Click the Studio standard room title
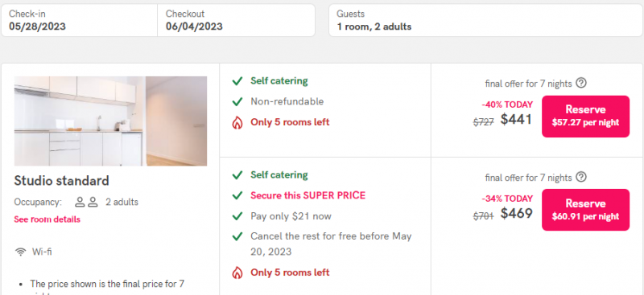Image resolution: width=644 pixels, height=295 pixels. [62, 181]
